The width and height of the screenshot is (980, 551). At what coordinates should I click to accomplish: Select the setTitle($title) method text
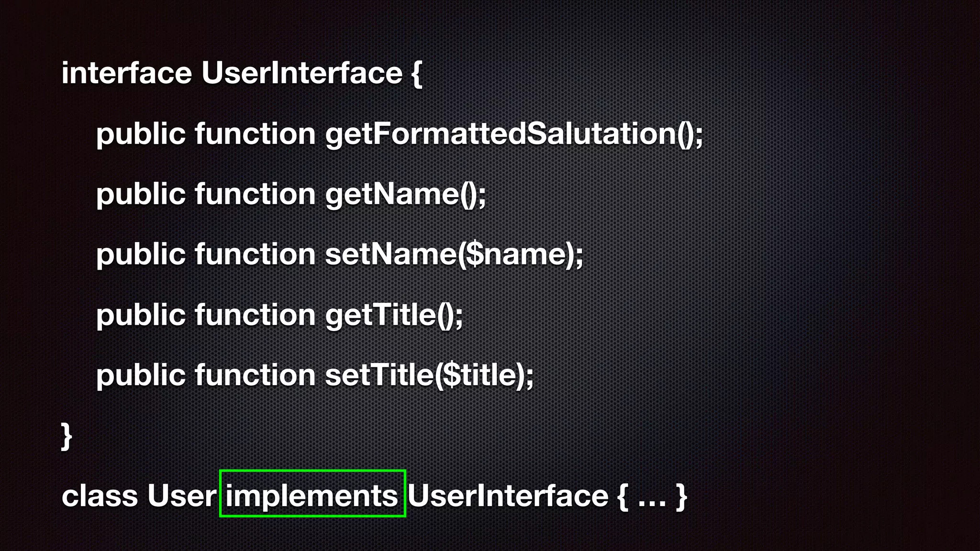(x=430, y=375)
